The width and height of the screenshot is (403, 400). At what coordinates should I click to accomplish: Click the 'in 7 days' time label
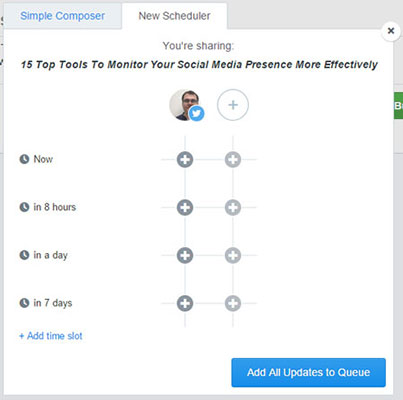point(53,303)
